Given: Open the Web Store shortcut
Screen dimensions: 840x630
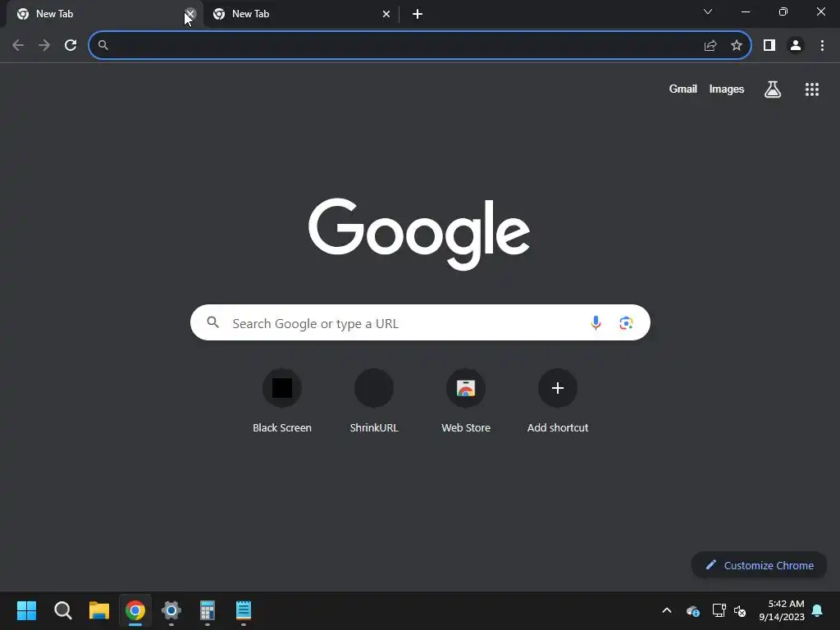Looking at the screenshot, I should click(466, 400).
